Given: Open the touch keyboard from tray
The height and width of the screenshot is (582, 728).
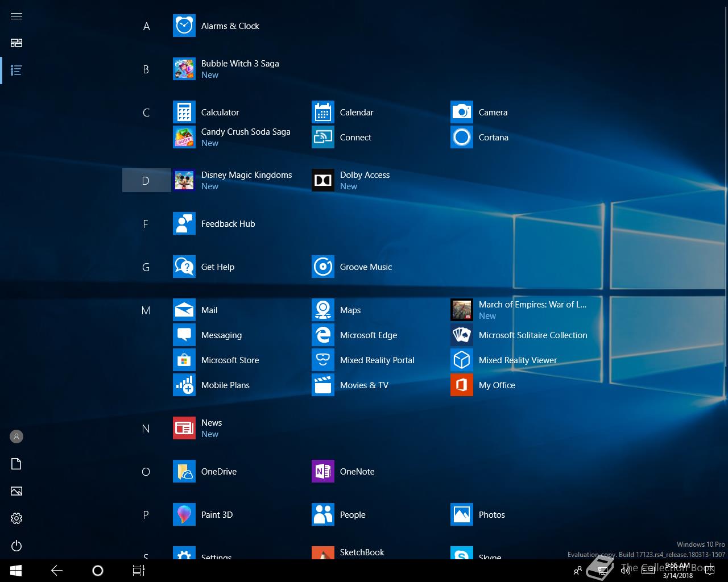Looking at the screenshot, I should [648, 571].
